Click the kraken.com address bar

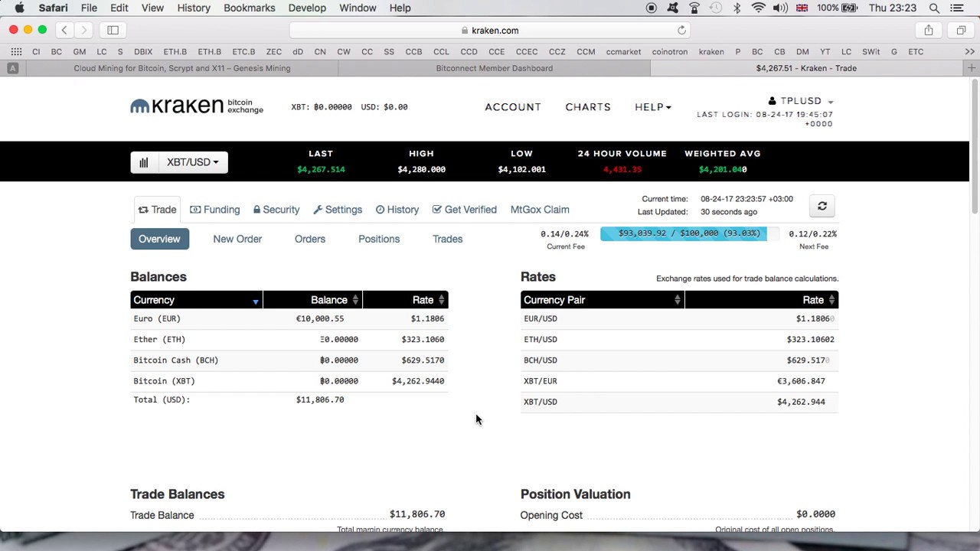point(491,30)
